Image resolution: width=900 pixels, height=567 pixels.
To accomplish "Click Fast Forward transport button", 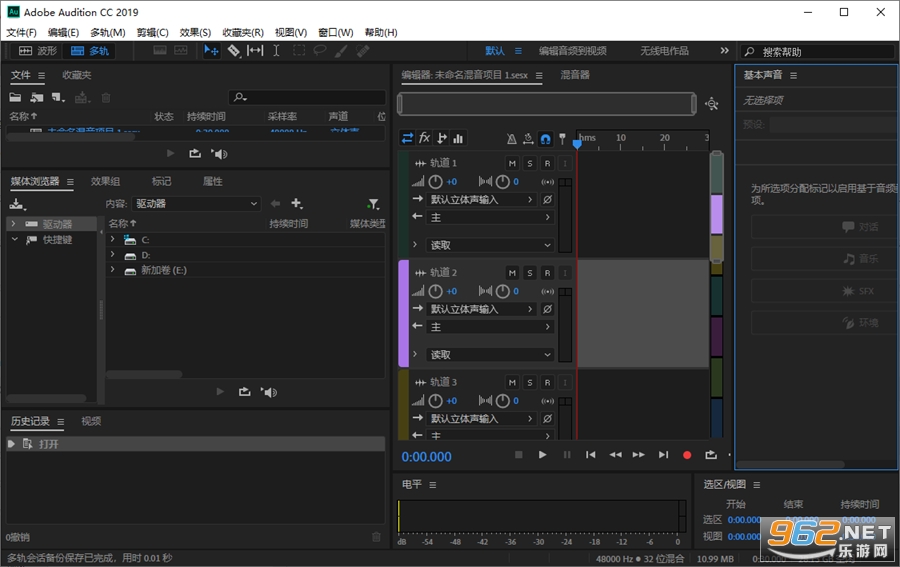I will point(638,455).
